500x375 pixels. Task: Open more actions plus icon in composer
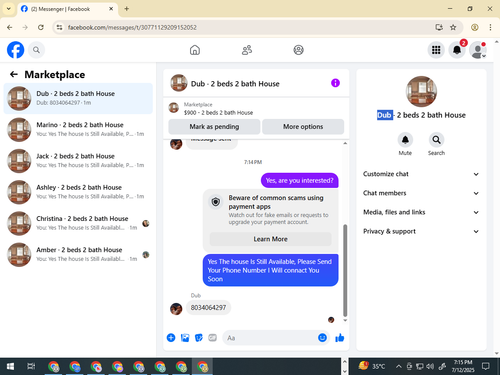tap(171, 338)
